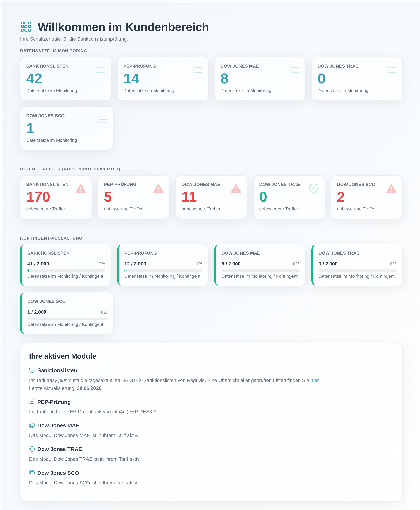The height and width of the screenshot is (510, 420).
Task: Click the 'Willkommen im Kundenbereich' heading
Action: (x=123, y=27)
